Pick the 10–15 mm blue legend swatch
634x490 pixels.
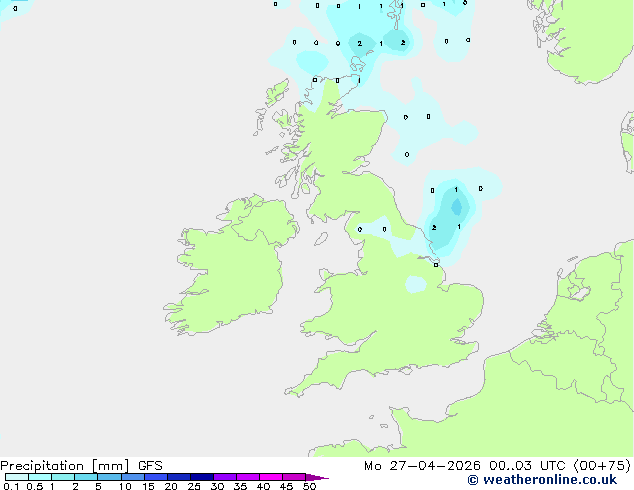(133, 477)
